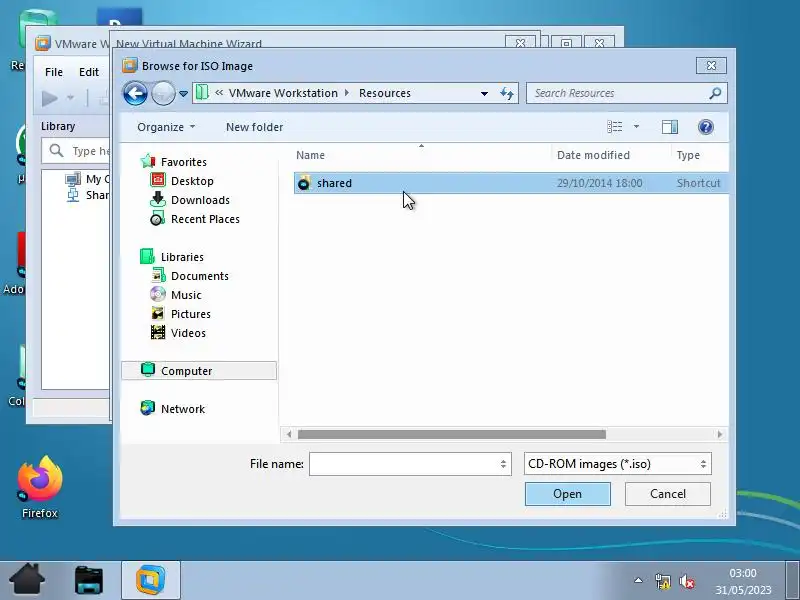Viewport: 800px width, 600px height.
Task: Create a New folder
Action: (254, 127)
